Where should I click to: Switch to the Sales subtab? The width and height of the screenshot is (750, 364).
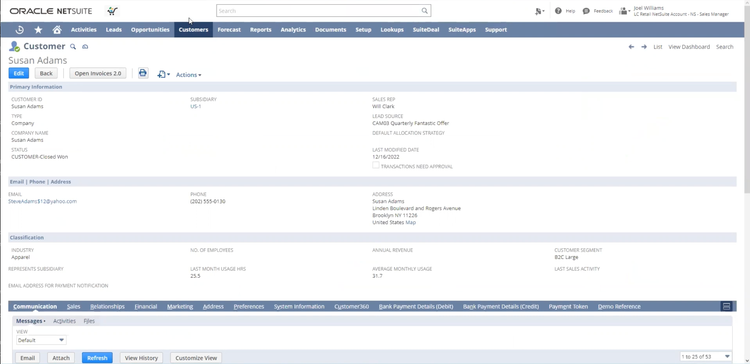coord(74,307)
